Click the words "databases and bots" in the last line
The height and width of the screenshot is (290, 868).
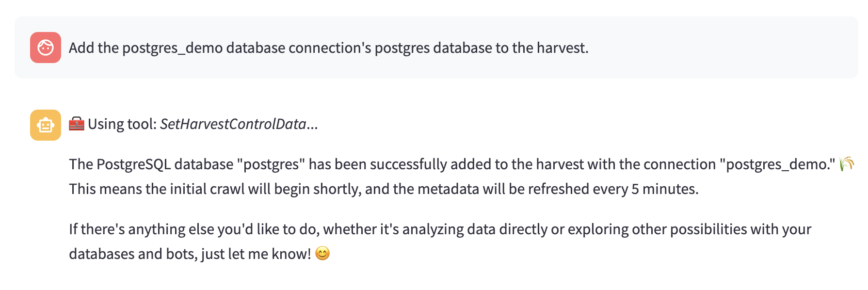[x=132, y=254]
